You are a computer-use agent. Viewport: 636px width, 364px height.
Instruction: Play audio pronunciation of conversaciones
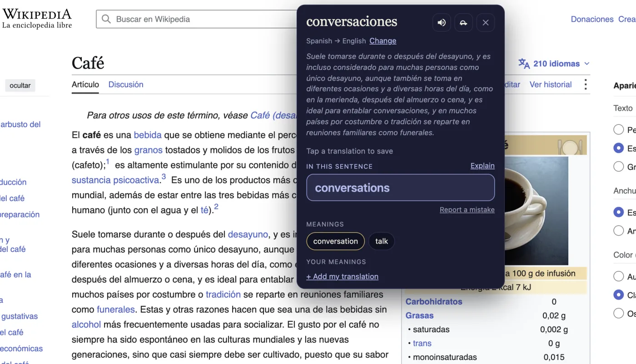pyautogui.click(x=442, y=23)
